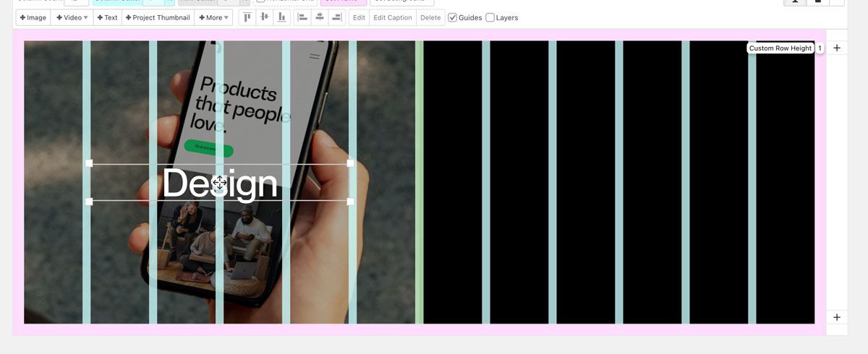Uncheck the Guides checkbox
Screen dimensions: 868x354
tap(453, 17)
